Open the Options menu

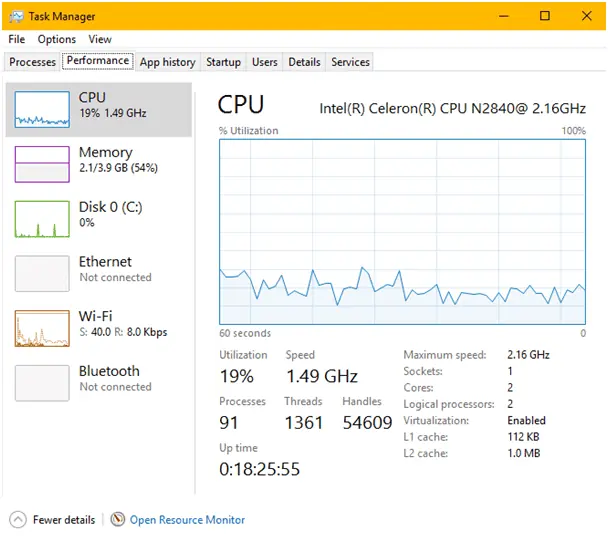click(x=57, y=39)
